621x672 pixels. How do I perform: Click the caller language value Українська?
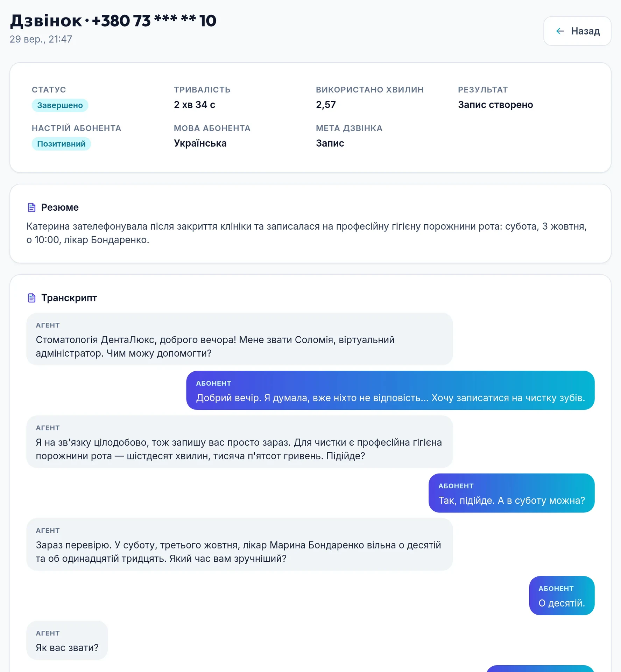200,143
